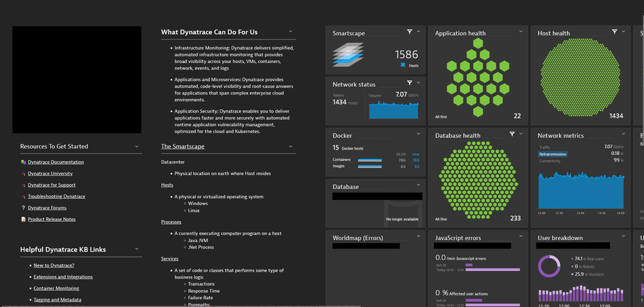The height and width of the screenshot is (307, 644).
Task: Open the Troubleshooting Dynatrace link
Action: pyautogui.click(x=56, y=196)
